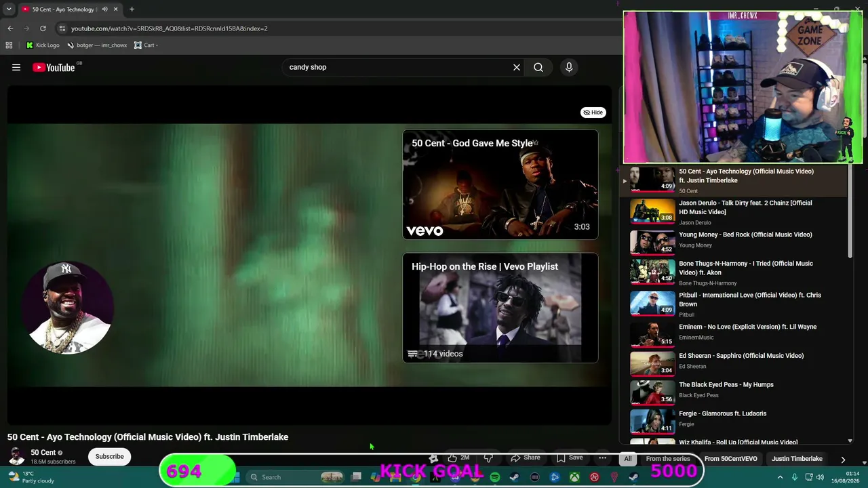Click the small 50 Cent channel avatar
This screenshot has height=488, width=868.
[x=16, y=457]
